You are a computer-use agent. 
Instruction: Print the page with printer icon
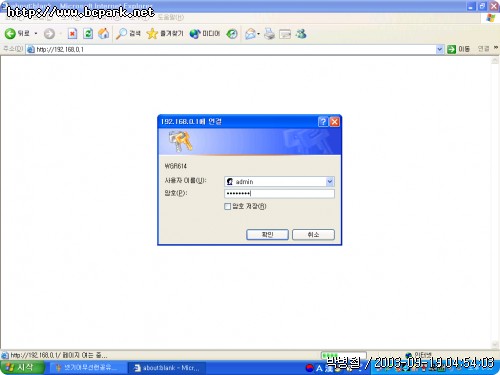click(x=269, y=34)
